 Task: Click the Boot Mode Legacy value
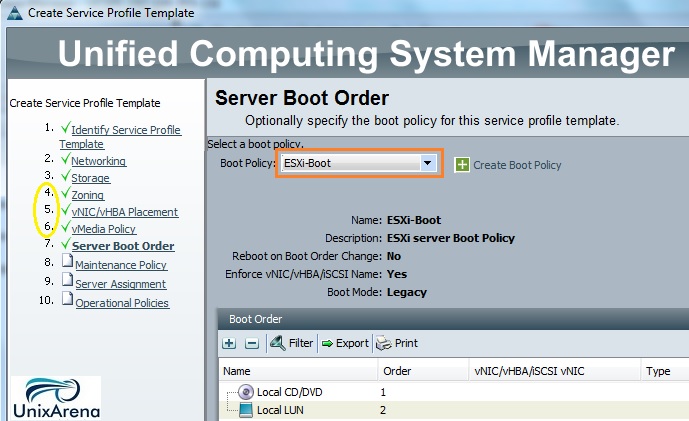click(407, 292)
